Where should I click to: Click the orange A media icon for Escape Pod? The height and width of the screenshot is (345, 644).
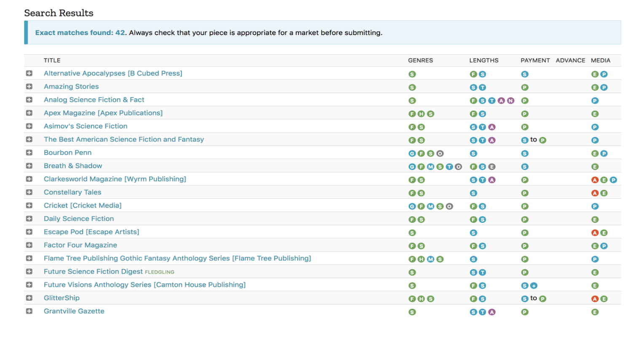coord(595,233)
